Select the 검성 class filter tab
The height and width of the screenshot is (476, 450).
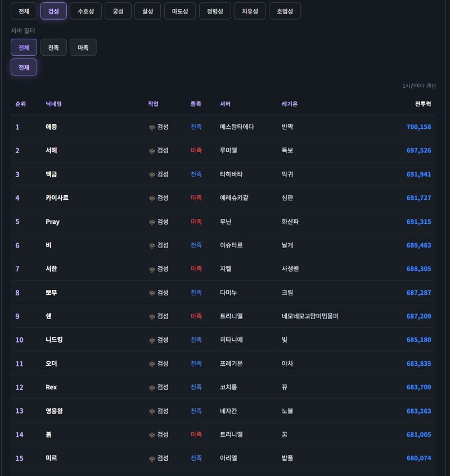[x=53, y=11]
